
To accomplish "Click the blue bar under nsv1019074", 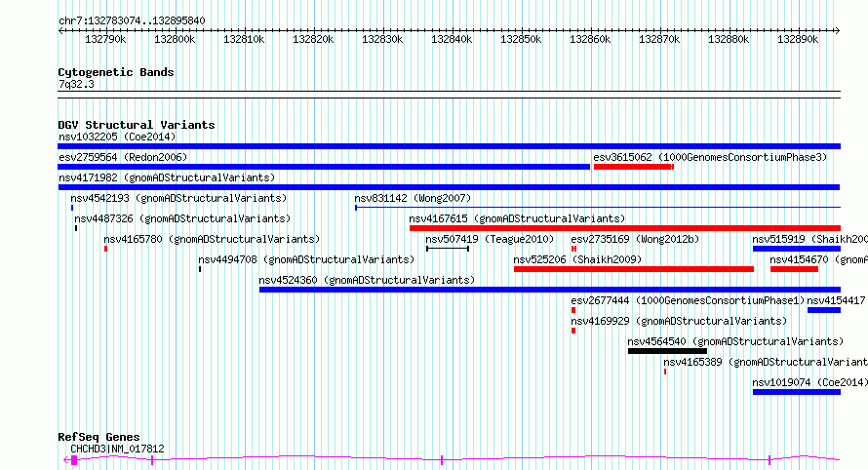I will [x=797, y=392].
